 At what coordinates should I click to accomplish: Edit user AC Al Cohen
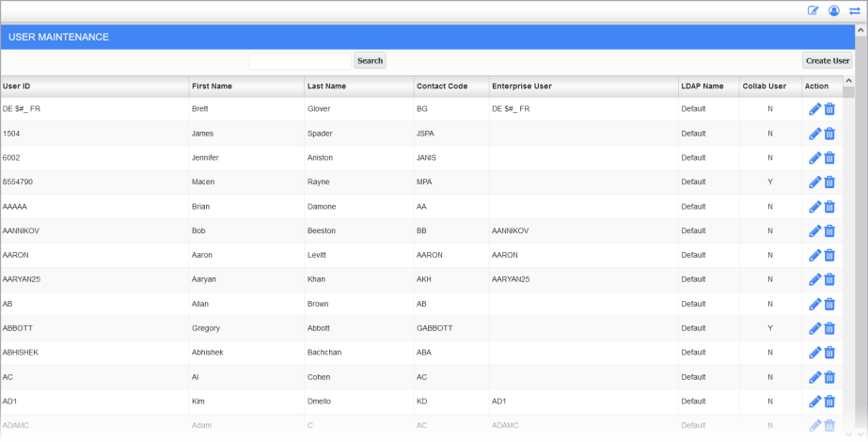point(814,377)
